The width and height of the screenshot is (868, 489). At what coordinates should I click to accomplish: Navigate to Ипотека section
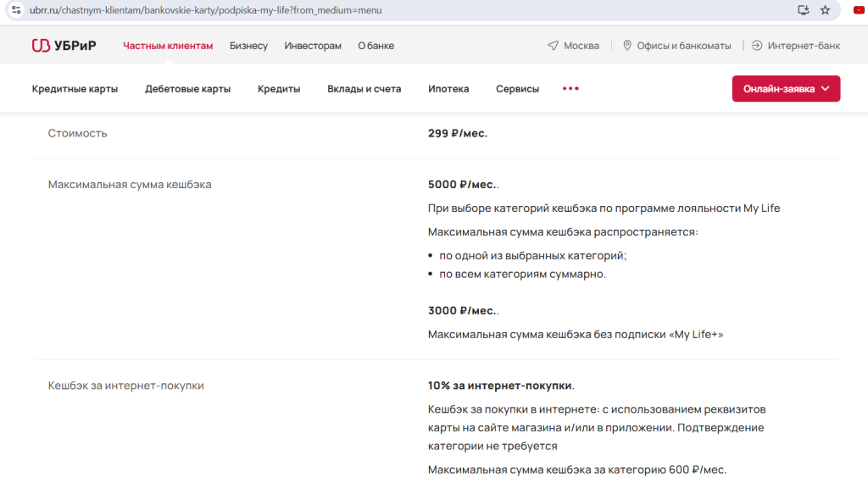[448, 89]
